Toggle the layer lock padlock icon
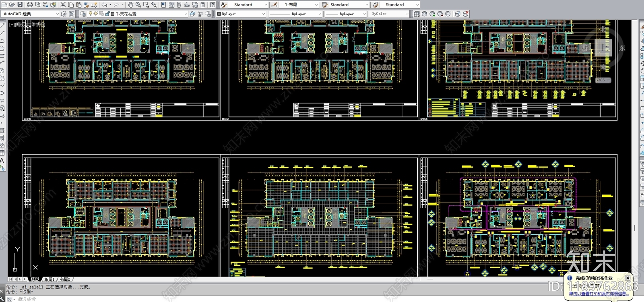644x302 pixels. click(107, 14)
